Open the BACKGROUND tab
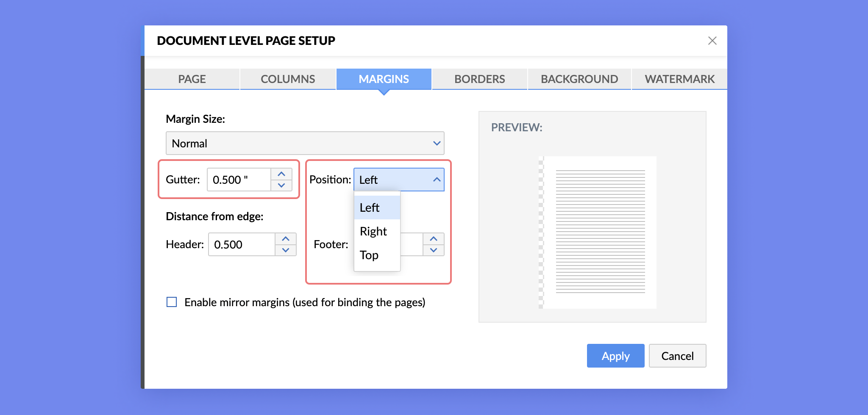Screen dimensions: 868x415 tap(579, 79)
